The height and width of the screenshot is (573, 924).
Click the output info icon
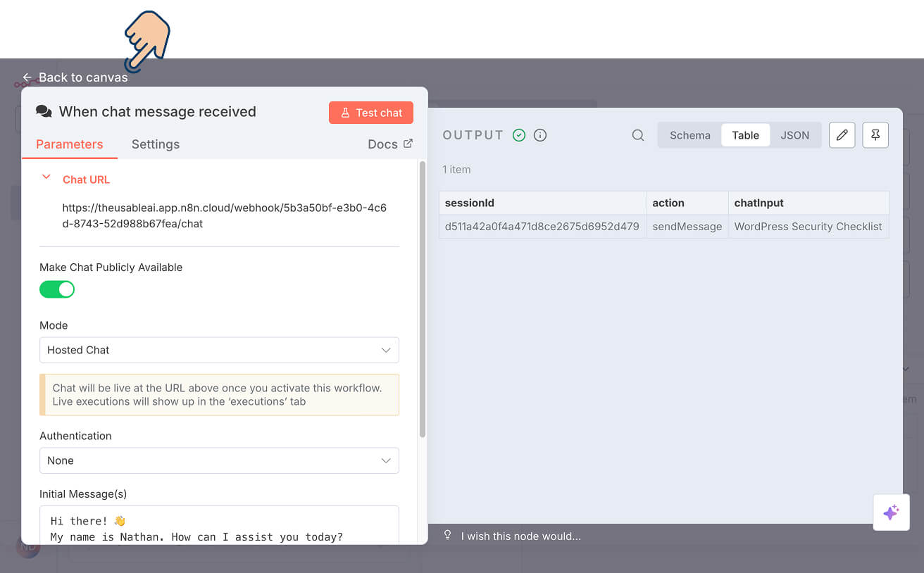coord(539,134)
